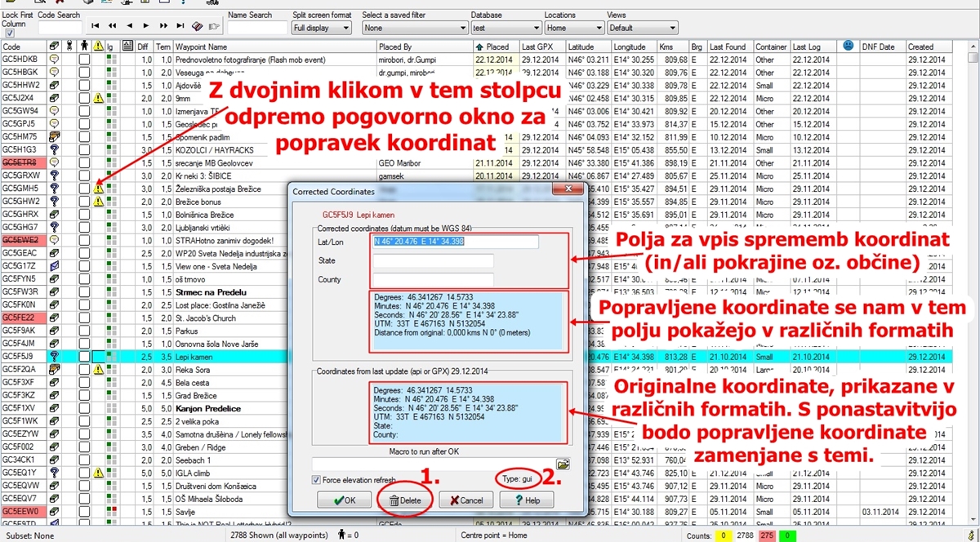Check the user flag box for GC5GHRX
980x542 pixels.
point(83,214)
